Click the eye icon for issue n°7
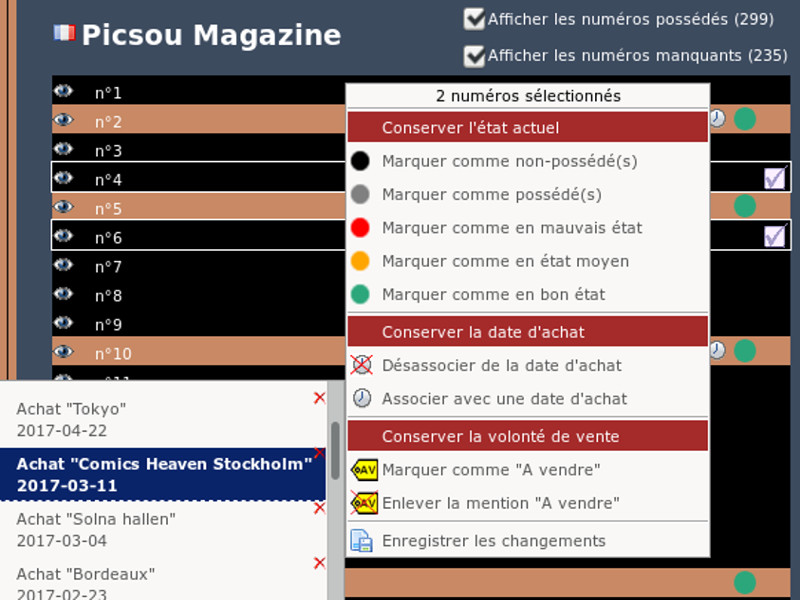Image resolution: width=800 pixels, height=600 pixels. click(x=63, y=265)
